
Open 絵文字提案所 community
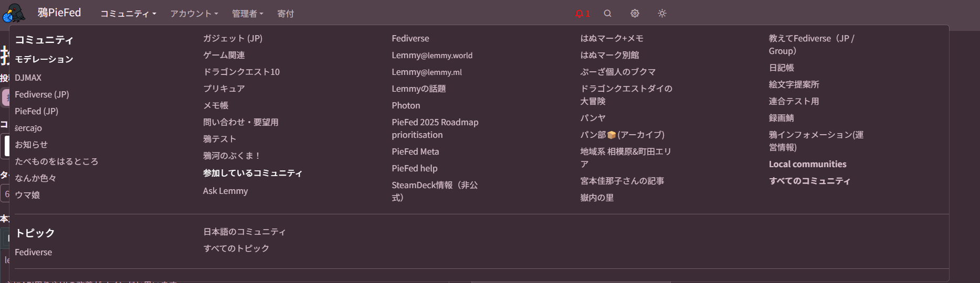[794, 84]
